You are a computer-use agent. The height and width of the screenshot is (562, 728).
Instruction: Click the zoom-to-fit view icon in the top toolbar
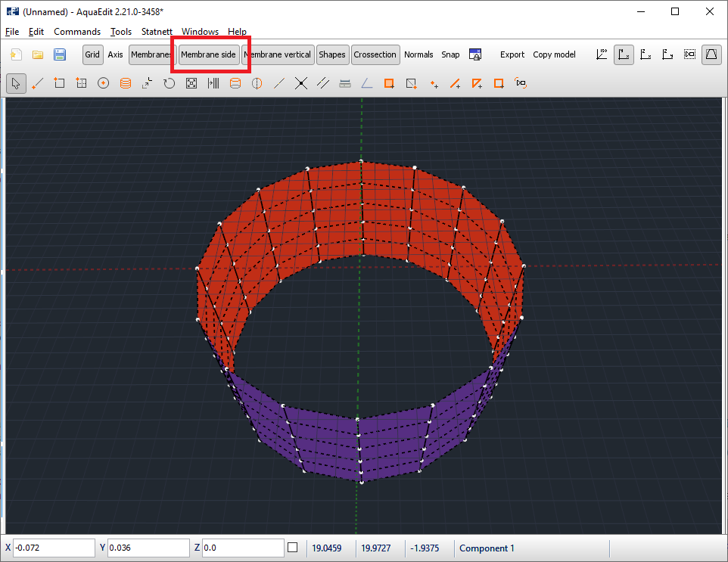tap(689, 54)
